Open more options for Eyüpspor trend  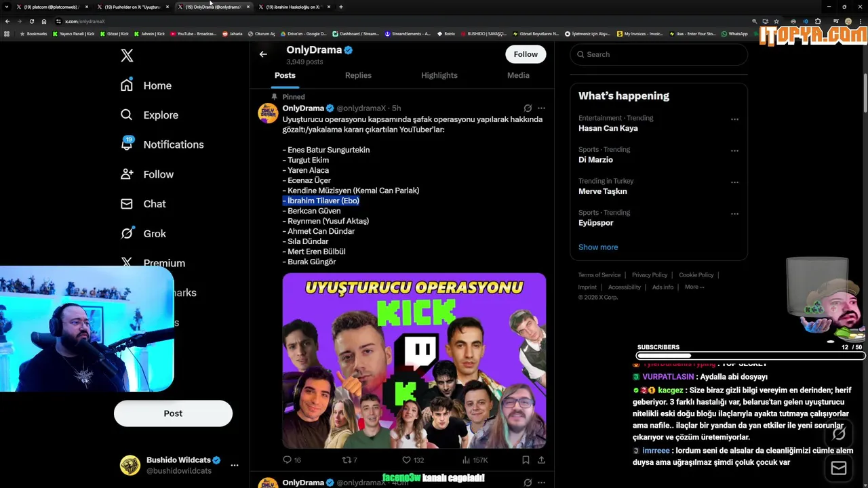(734, 213)
